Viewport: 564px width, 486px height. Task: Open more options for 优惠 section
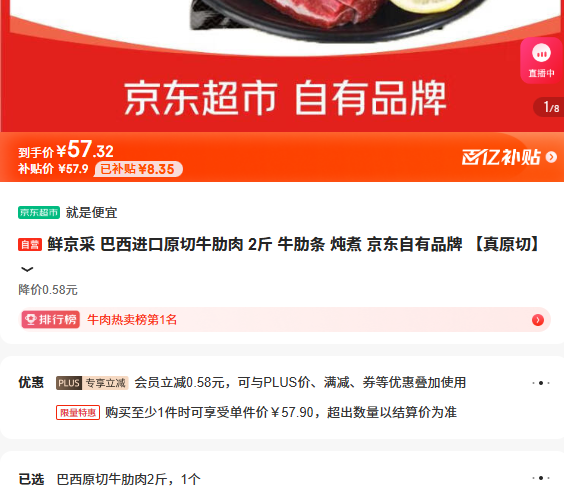tap(541, 383)
